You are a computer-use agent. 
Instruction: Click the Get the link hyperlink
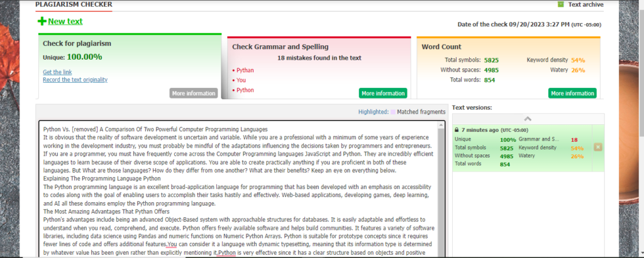click(x=57, y=72)
